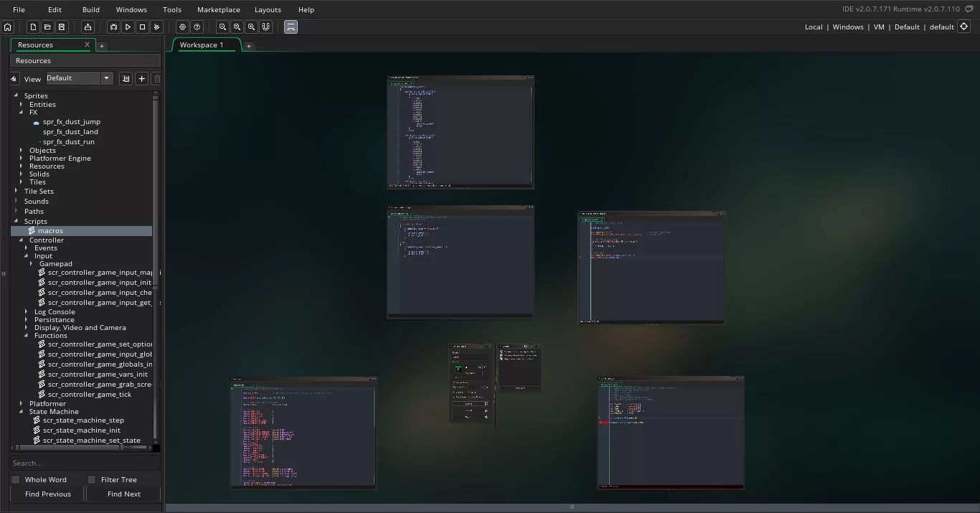The image size is (980, 513).
Task: Expand the Objects resource group
Action: pyautogui.click(x=21, y=150)
